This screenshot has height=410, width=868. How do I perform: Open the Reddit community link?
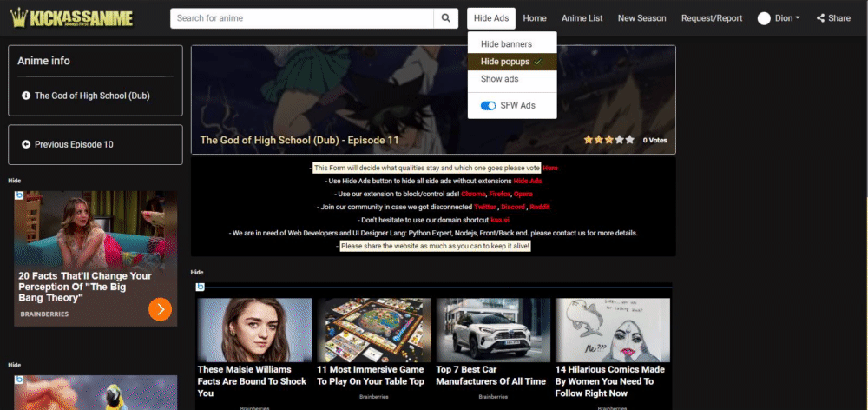[540, 207]
